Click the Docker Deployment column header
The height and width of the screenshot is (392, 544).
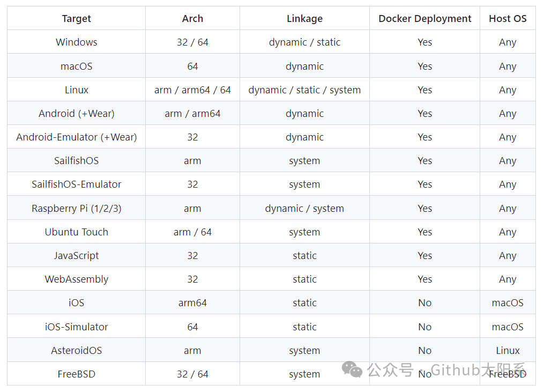point(424,19)
